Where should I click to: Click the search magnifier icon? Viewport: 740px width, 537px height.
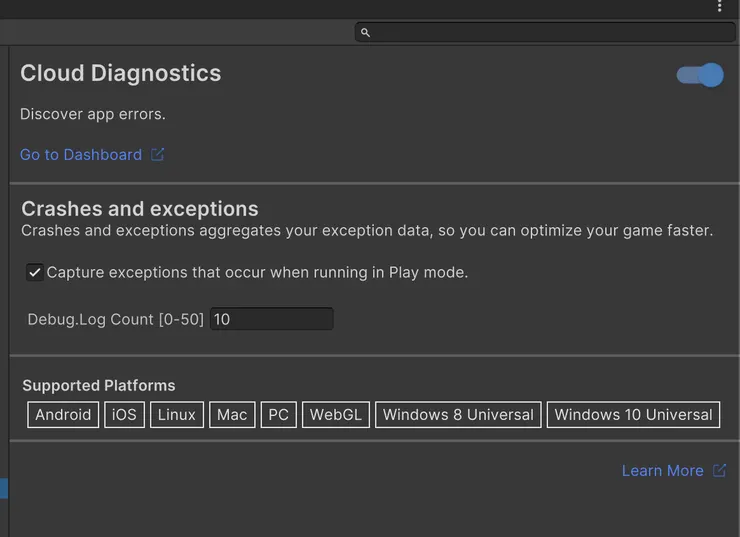[365, 33]
